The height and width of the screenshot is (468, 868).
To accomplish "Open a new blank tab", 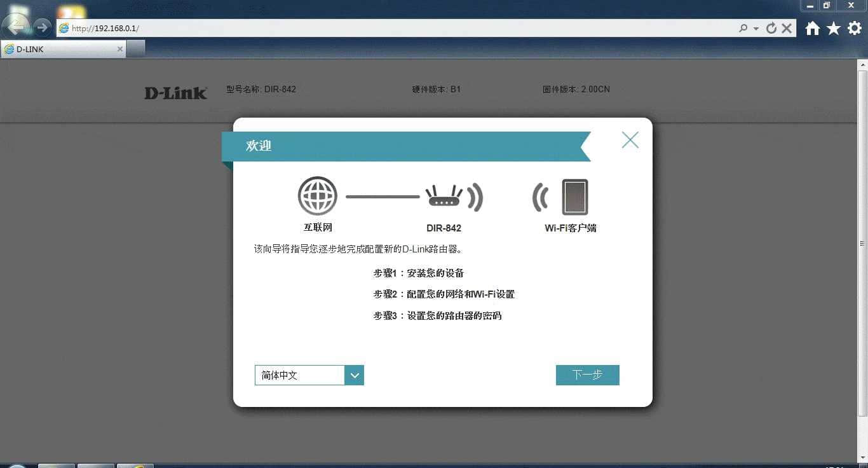I will click(136, 49).
